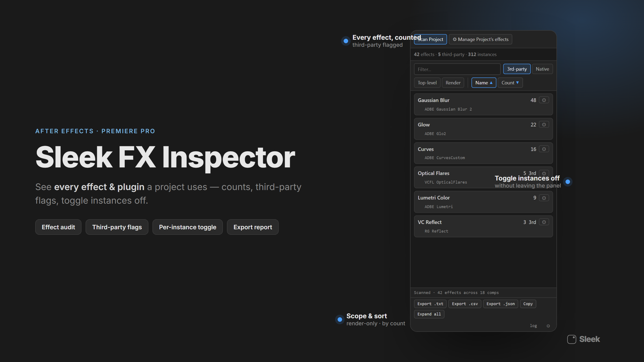Sort effects by Count
This screenshot has height=362, width=644.
[510, 83]
